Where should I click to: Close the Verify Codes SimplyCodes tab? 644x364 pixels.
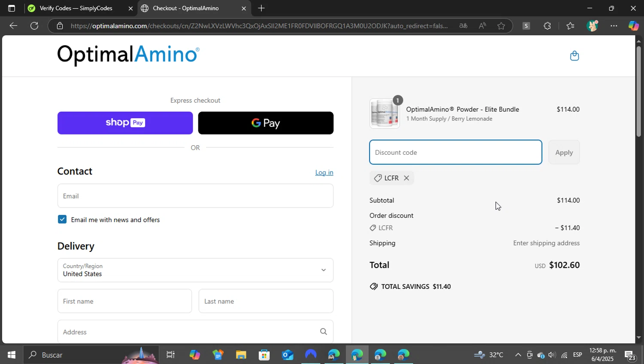[x=131, y=8]
